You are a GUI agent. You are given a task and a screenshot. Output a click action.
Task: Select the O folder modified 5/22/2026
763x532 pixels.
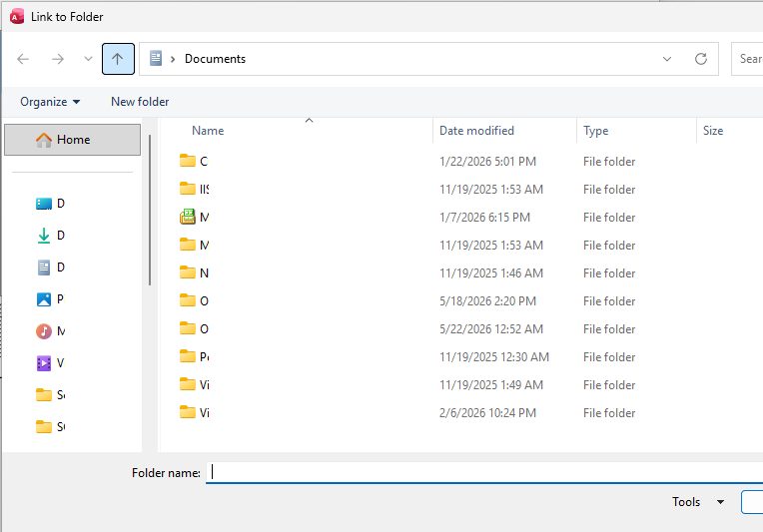pyautogui.click(x=194, y=328)
